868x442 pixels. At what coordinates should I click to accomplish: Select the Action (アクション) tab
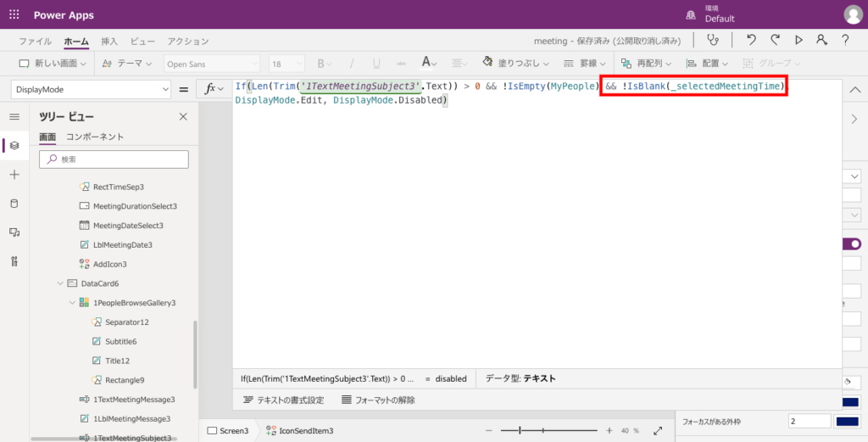point(188,42)
